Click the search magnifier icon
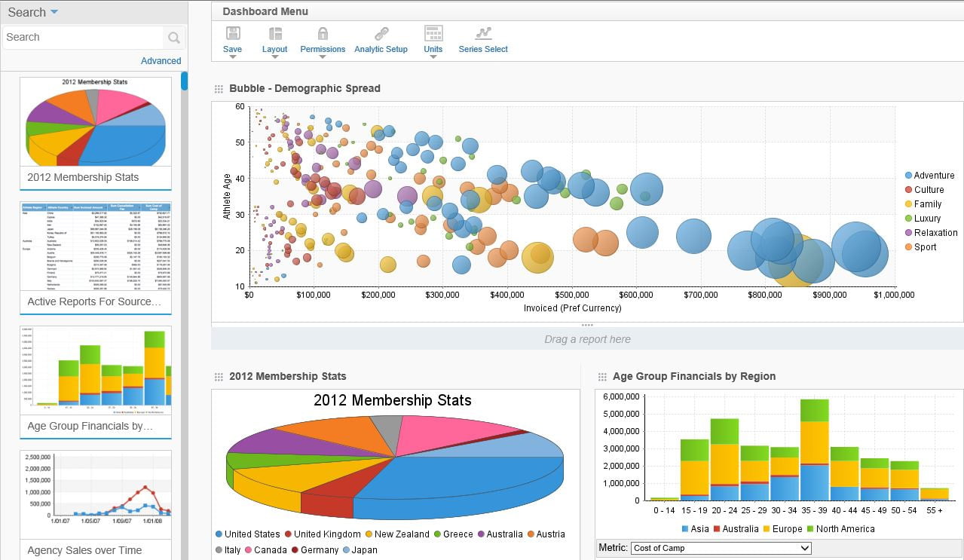The width and height of the screenshot is (964, 560). pos(173,37)
